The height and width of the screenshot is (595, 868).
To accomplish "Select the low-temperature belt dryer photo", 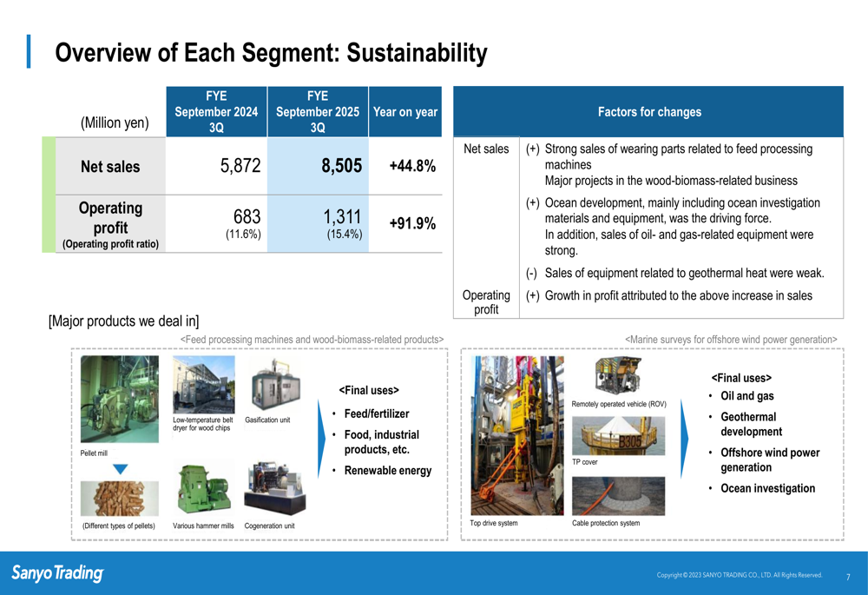I will pyautogui.click(x=204, y=385).
